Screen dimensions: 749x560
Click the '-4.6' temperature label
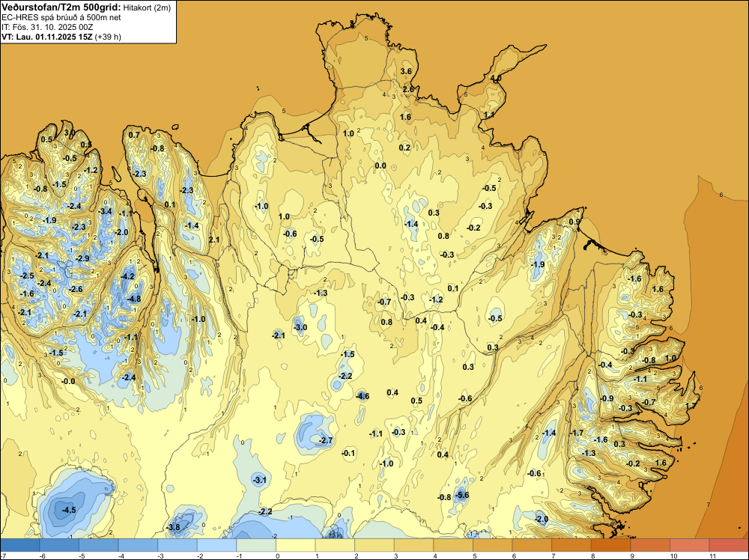[x=363, y=396]
